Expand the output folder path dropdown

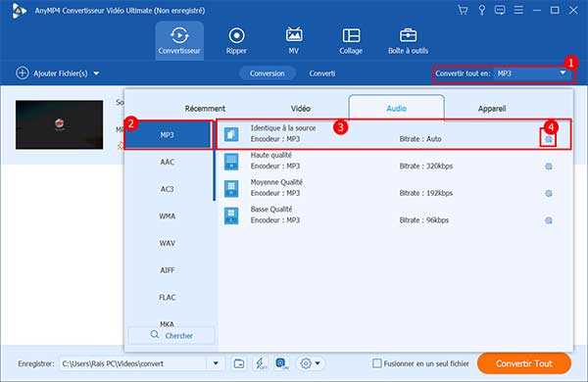[216, 363]
